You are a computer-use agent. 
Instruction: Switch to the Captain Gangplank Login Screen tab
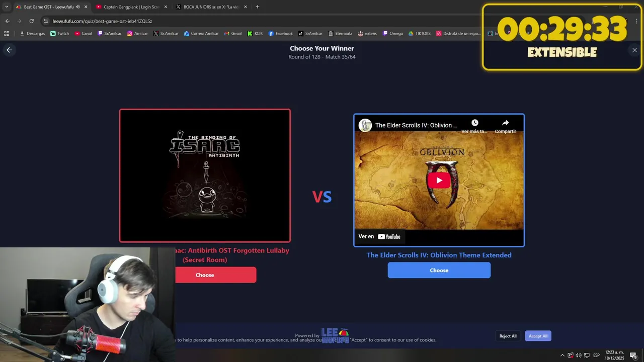pos(131,7)
